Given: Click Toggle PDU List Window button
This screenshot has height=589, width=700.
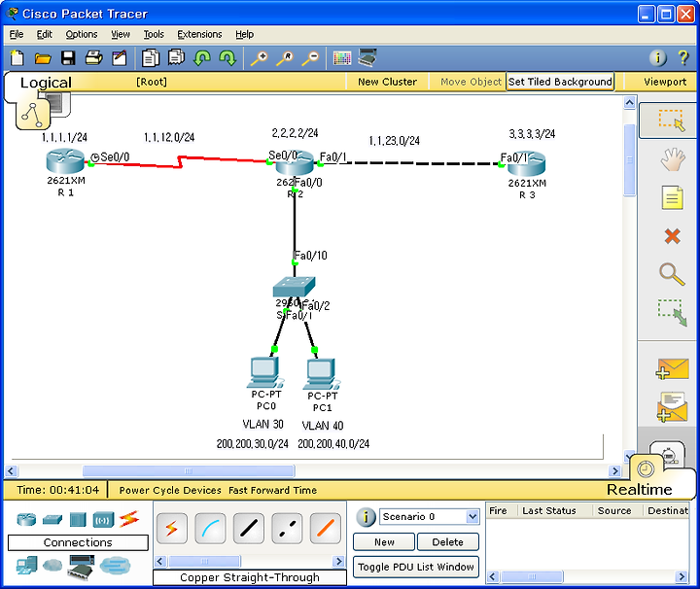Looking at the screenshot, I should (x=416, y=567).
